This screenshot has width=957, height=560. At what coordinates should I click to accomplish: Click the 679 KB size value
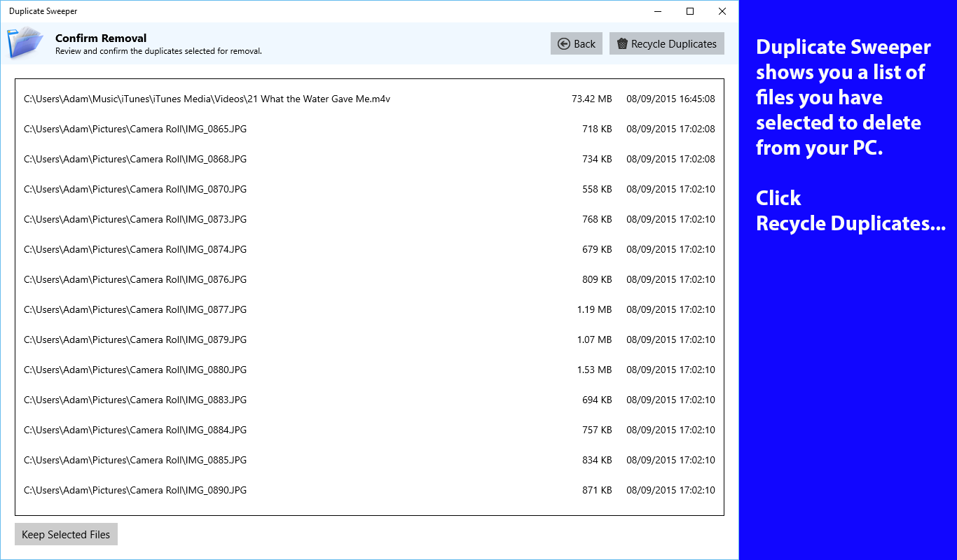(597, 250)
